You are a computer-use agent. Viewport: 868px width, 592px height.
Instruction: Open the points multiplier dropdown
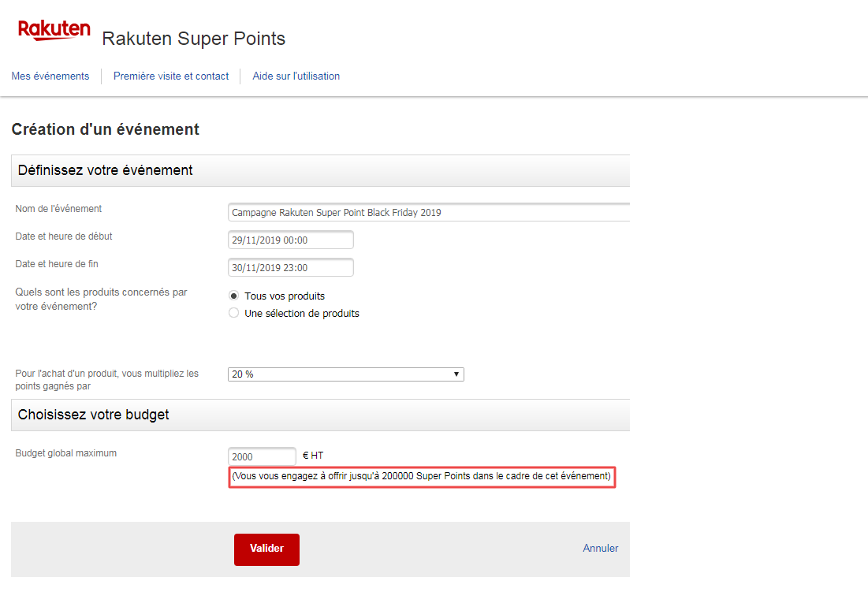coord(345,374)
